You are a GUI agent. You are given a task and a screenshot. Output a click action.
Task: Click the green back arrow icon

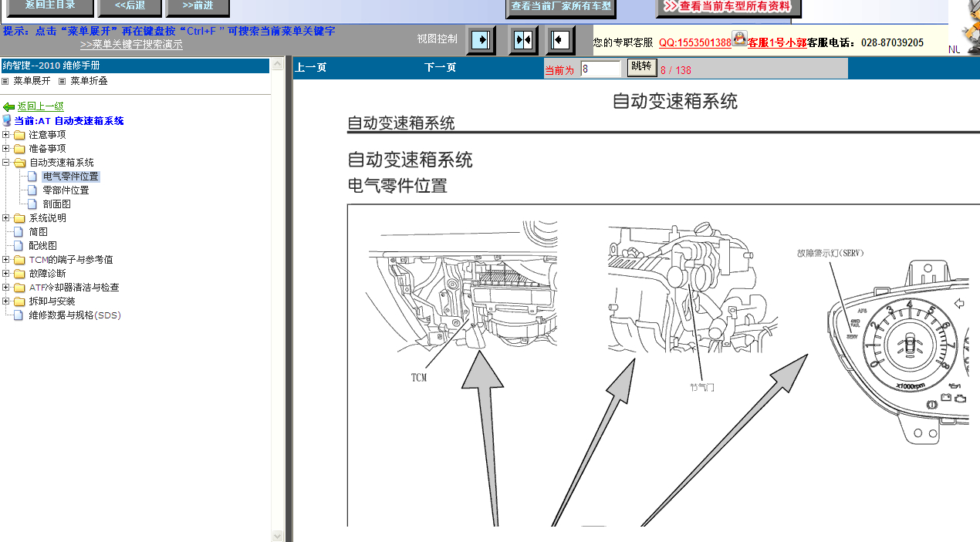click(x=8, y=107)
